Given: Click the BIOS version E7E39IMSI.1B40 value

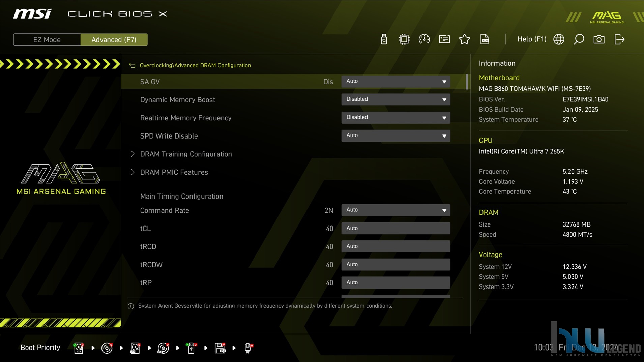Looking at the screenshot, I should point(585,99).
